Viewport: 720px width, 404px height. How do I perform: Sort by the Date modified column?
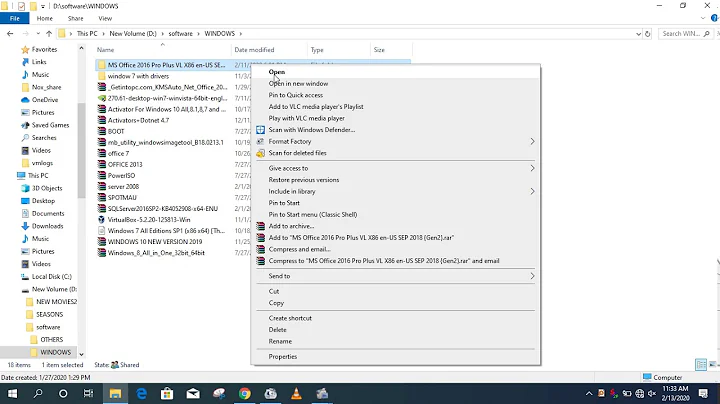click(x=254, y=50)
